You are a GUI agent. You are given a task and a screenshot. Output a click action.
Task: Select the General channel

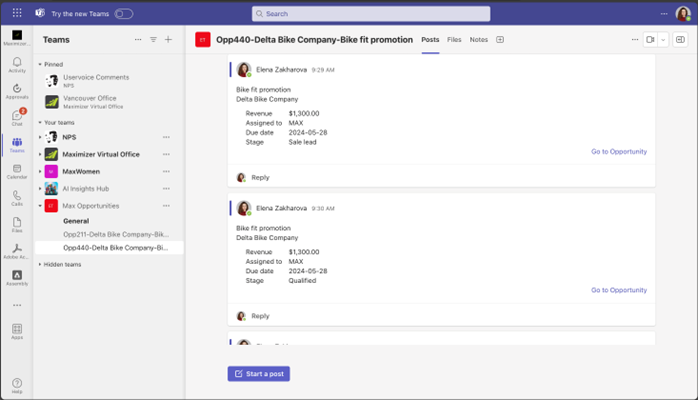[x=76, y=221]
